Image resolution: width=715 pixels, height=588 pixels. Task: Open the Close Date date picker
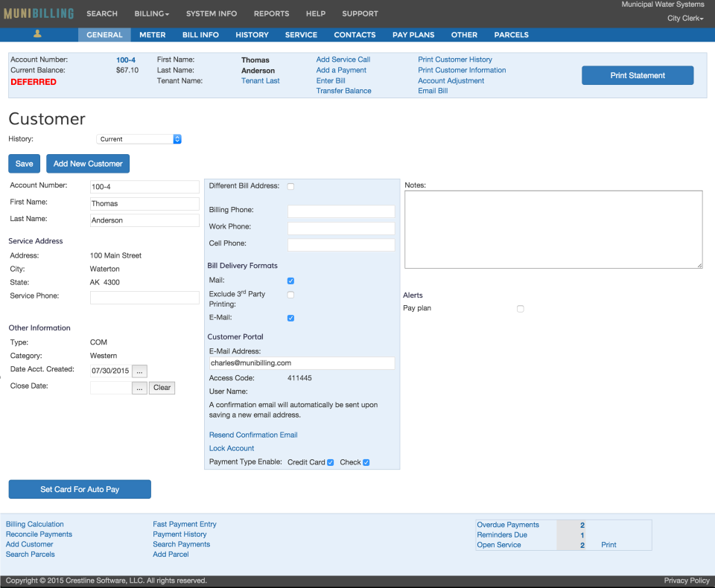click(139, 387)
